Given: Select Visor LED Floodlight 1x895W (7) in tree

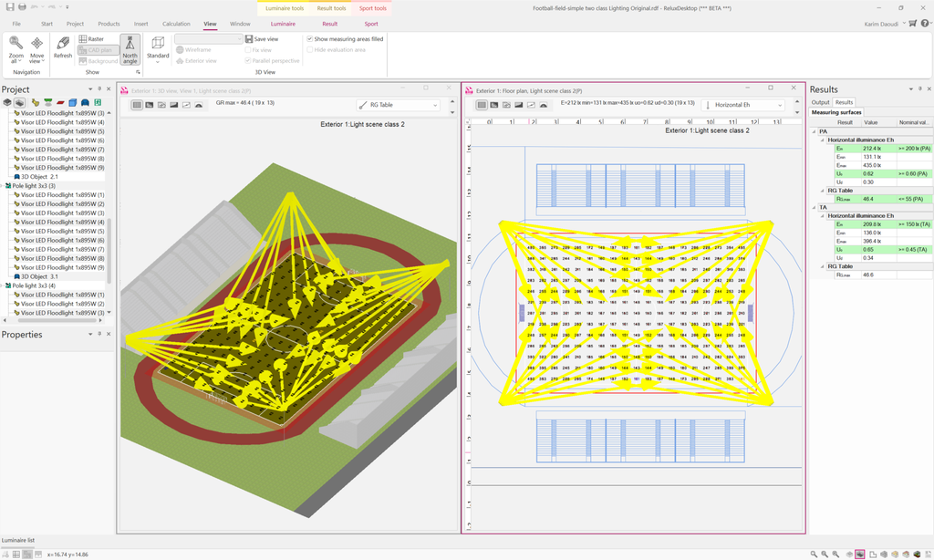Looking at the screenshot, I should pos(62,150).
